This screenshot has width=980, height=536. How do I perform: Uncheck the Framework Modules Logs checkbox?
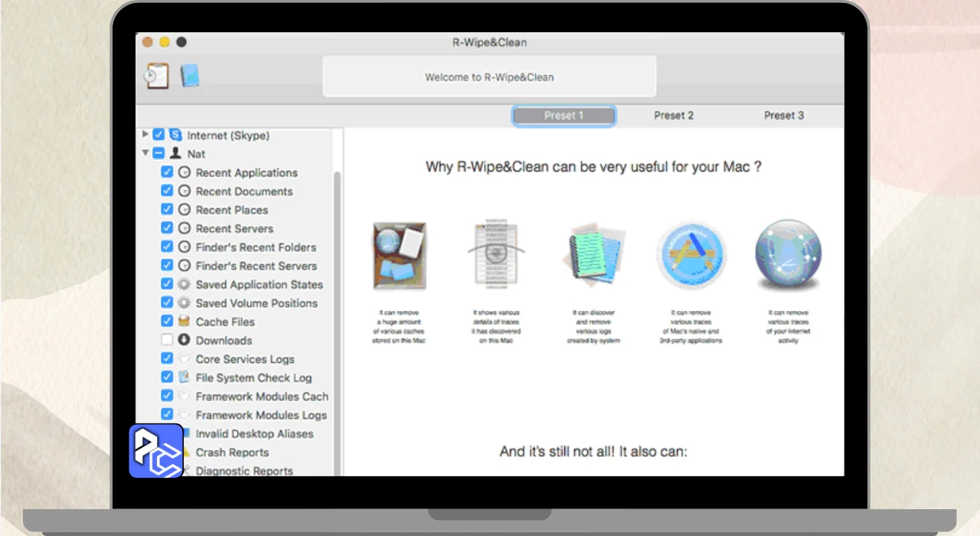[x=167, y=414]
